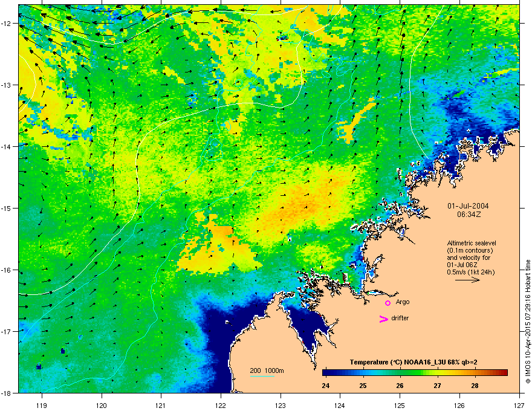
Task: Click the longitude axis label '124'
Action: point(340,405)
